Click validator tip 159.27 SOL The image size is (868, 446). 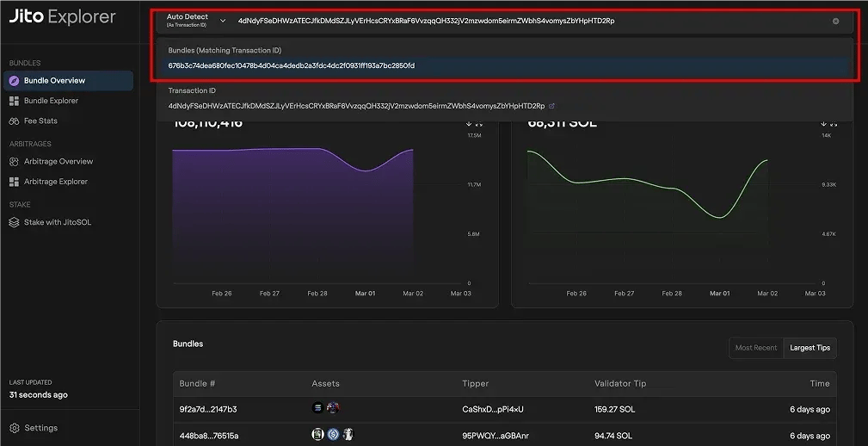(614, 410)
